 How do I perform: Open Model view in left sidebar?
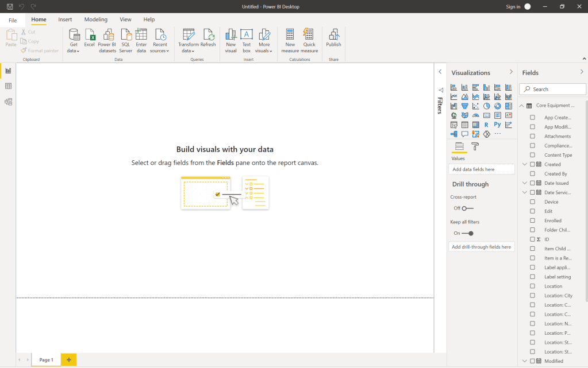tap(8, 102)
